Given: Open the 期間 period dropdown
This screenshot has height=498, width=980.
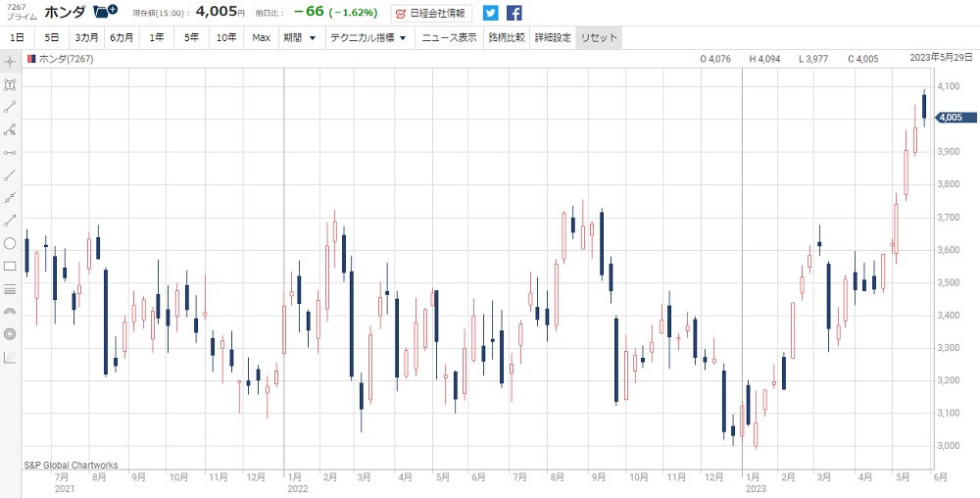Looking at the screenshot, I should (300, 37).
